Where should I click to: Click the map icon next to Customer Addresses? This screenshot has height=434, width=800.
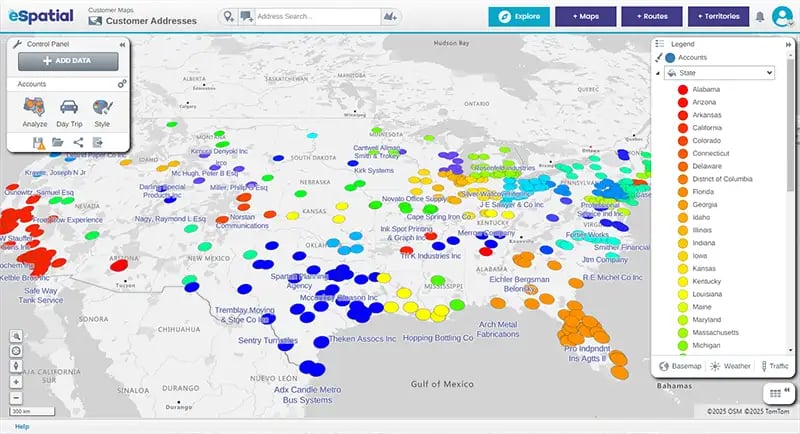coord(95,21)
